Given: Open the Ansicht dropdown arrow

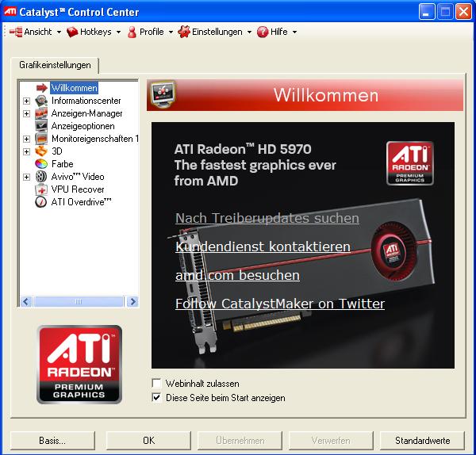Looking at the screenshot, I should click(59, 32).
